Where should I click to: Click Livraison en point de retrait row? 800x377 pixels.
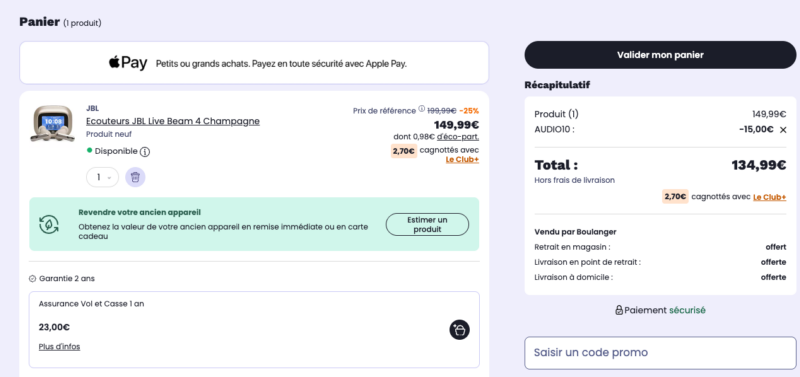660,262
